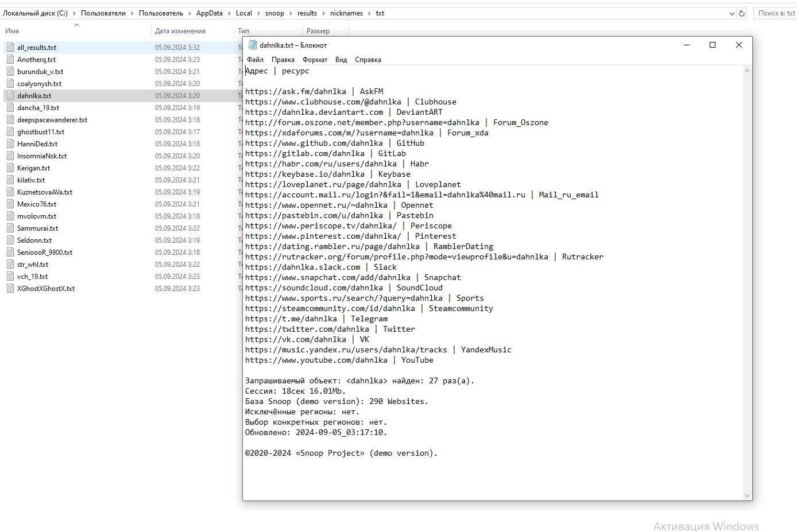Click the InsomniaNsk.txt file icon

[x=10, y=156]
